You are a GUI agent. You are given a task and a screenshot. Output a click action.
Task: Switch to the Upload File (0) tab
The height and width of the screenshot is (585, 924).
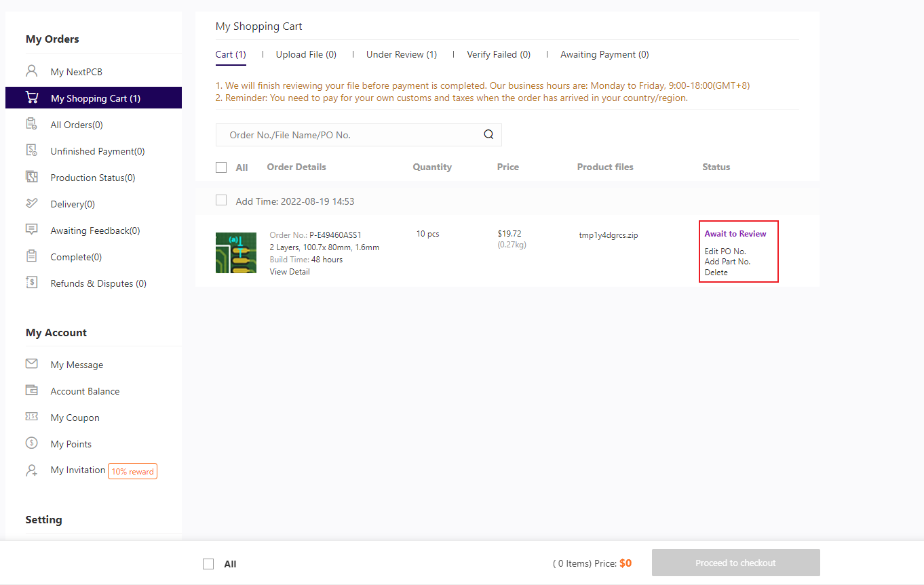[x=305, y=54]
